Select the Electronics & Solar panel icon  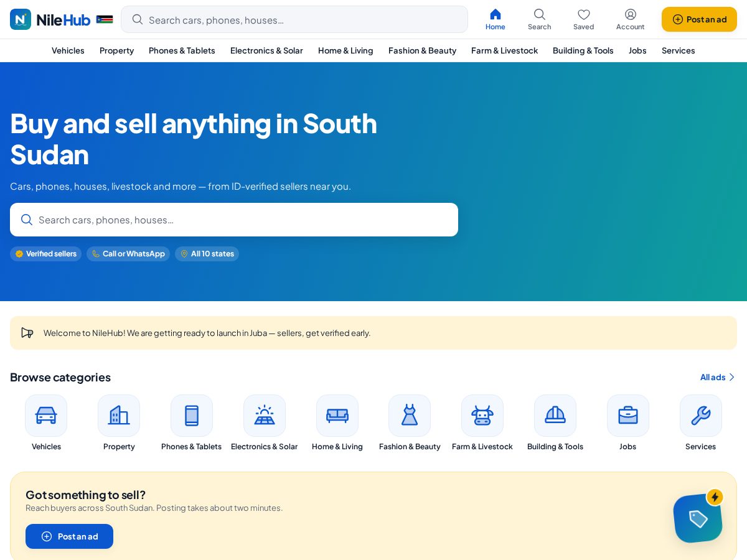pyautogui.click(x=265, y=416)
